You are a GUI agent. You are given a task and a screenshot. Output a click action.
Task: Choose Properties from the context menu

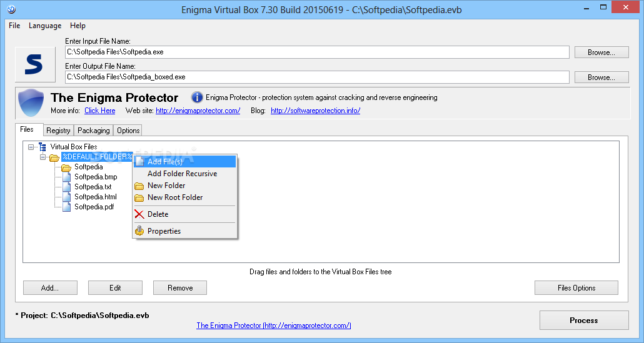[x=185, y=231]
